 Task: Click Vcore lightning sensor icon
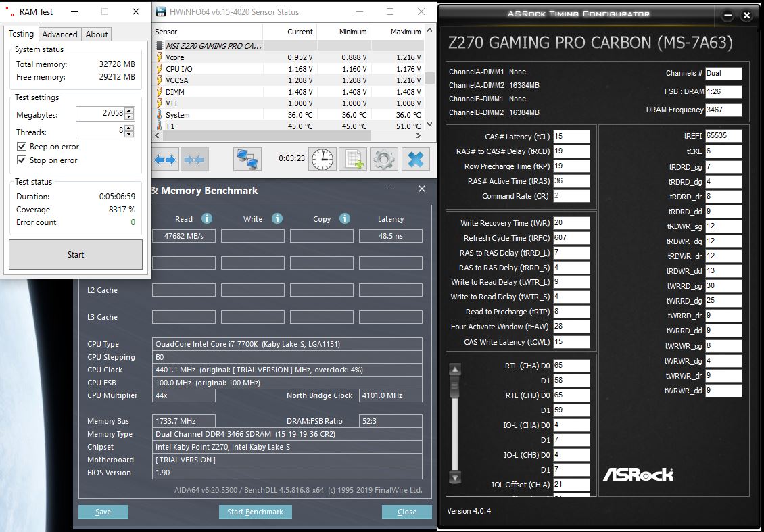click(159, 57)
